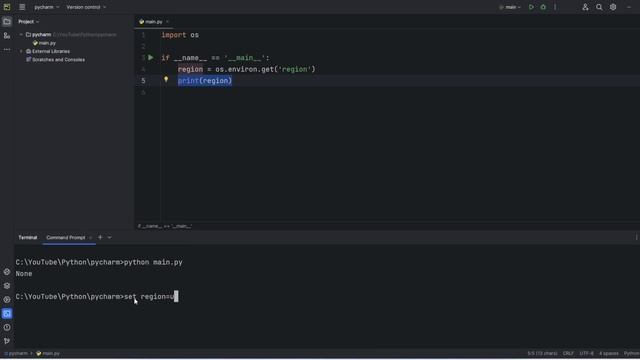Add a new terminal tab
Screen dimensions: 640x360
(x=100, y=237)
